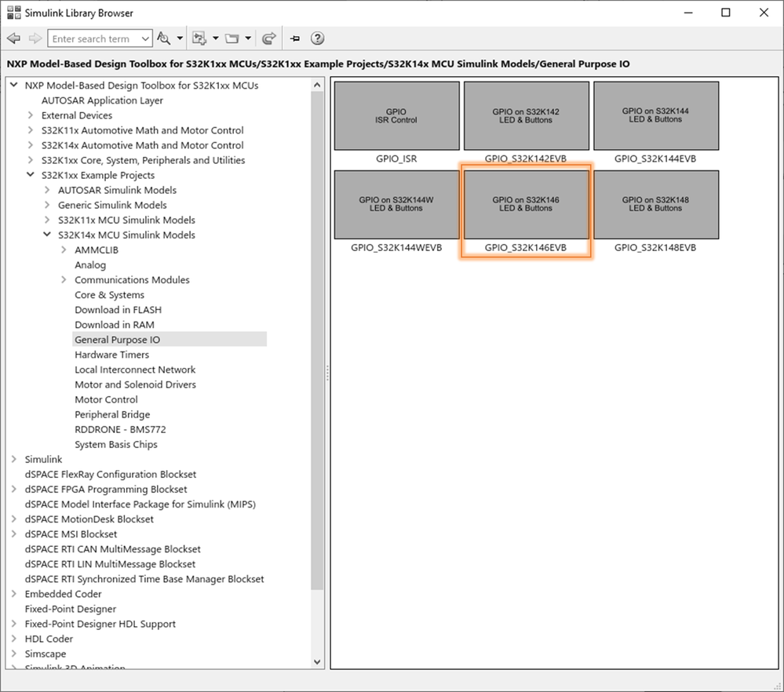This screenshot has width=784, height=692.
Task: Select Core & Systems
Action: coord(110,295)
